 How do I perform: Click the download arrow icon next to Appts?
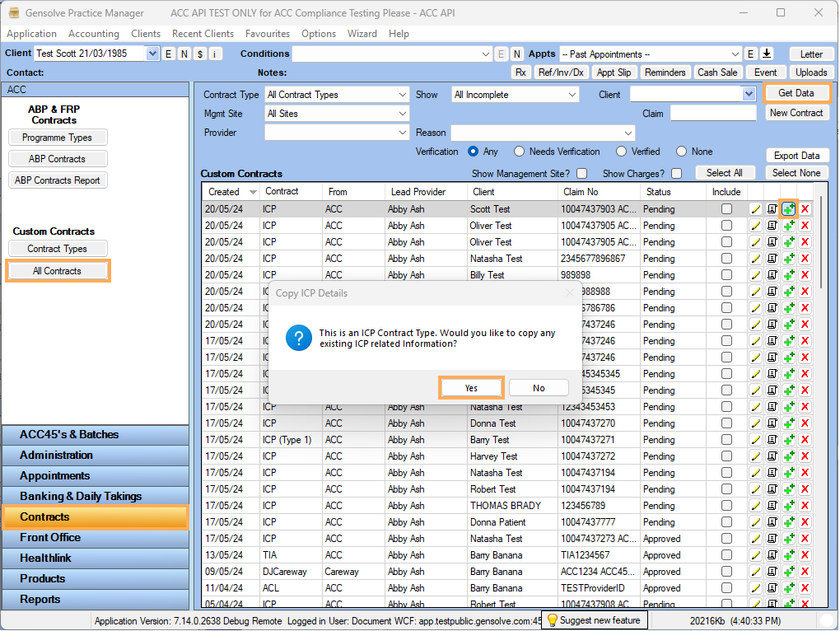[x=767, y=54]
